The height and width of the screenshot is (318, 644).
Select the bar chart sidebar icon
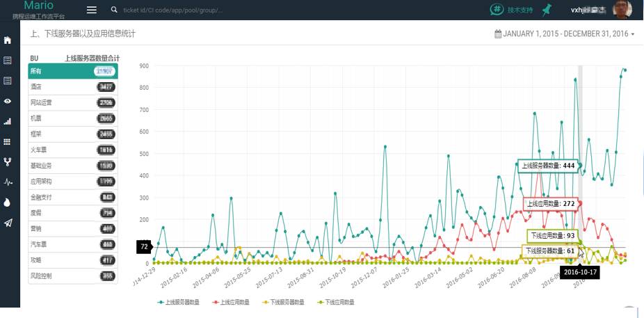tap(8, 121)
